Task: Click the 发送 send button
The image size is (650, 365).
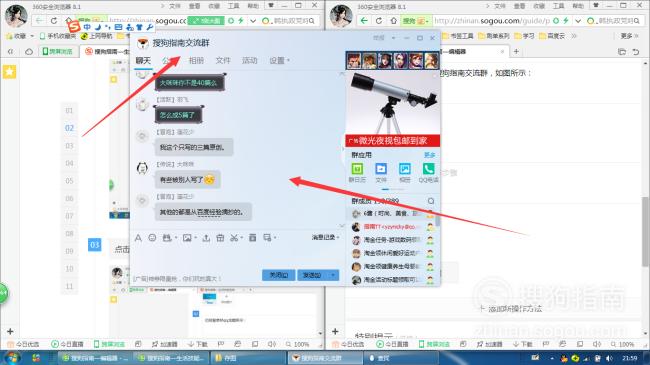Action: [313, 275]
